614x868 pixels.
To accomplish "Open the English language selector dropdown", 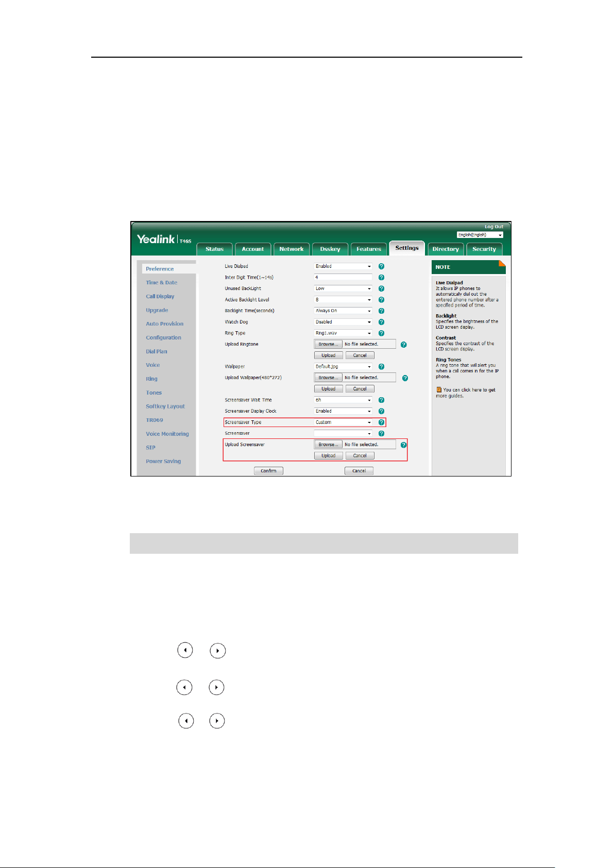I will coord(480,235).
